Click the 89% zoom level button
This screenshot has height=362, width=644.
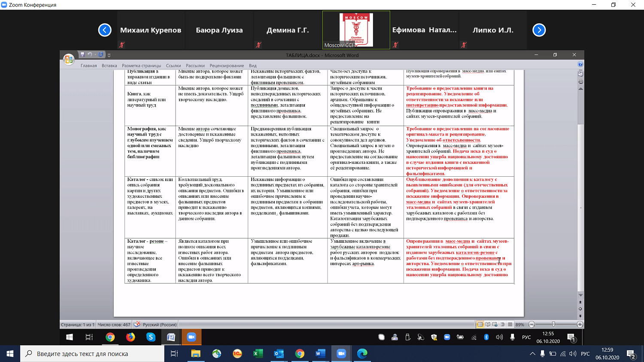(x=520, y=325)
